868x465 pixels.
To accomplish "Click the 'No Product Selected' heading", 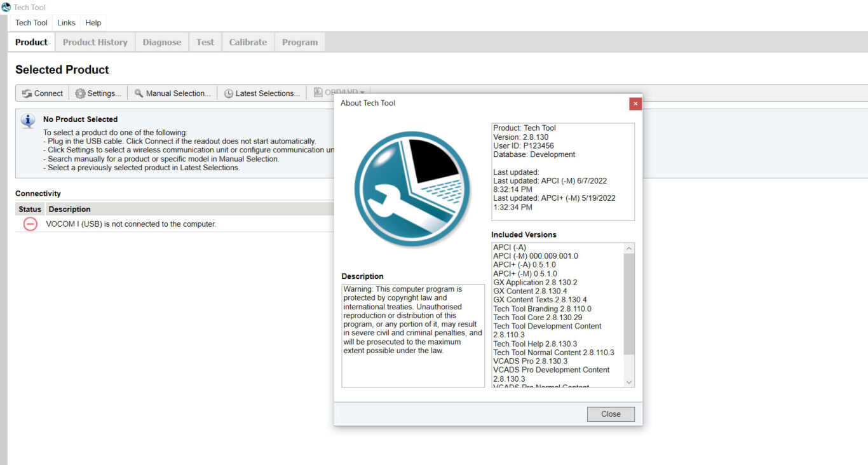I will point(80,119).
